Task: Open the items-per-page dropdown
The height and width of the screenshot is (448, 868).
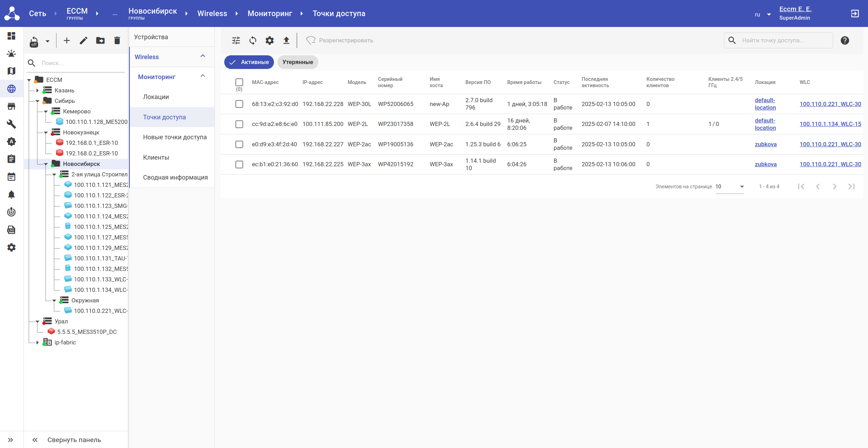Action: 729,187
